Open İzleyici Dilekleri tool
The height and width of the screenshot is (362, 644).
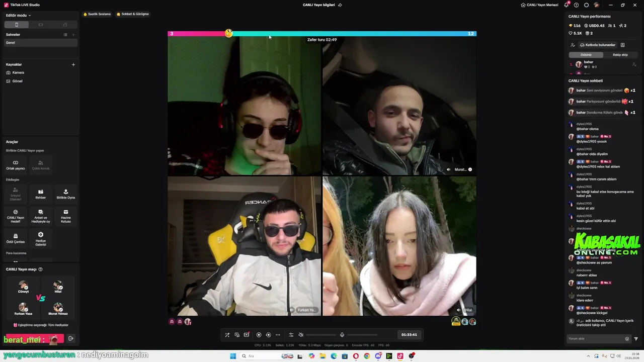16,194
